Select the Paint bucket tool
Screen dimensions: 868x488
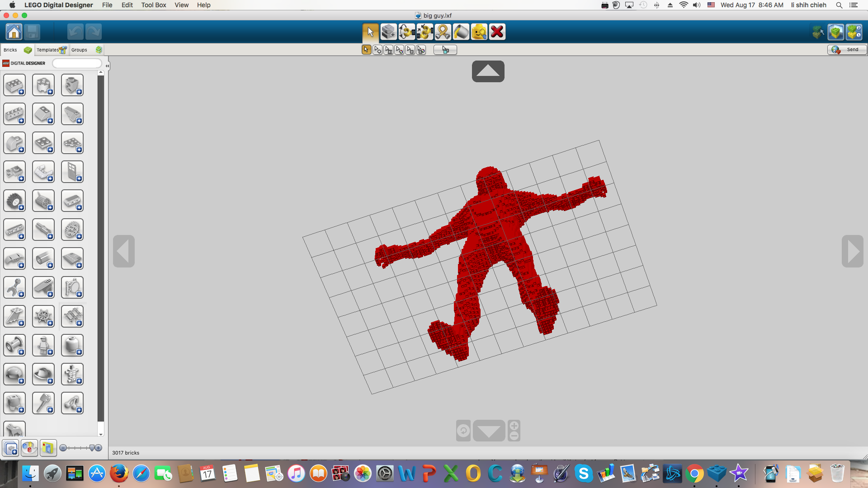[461, 32]
